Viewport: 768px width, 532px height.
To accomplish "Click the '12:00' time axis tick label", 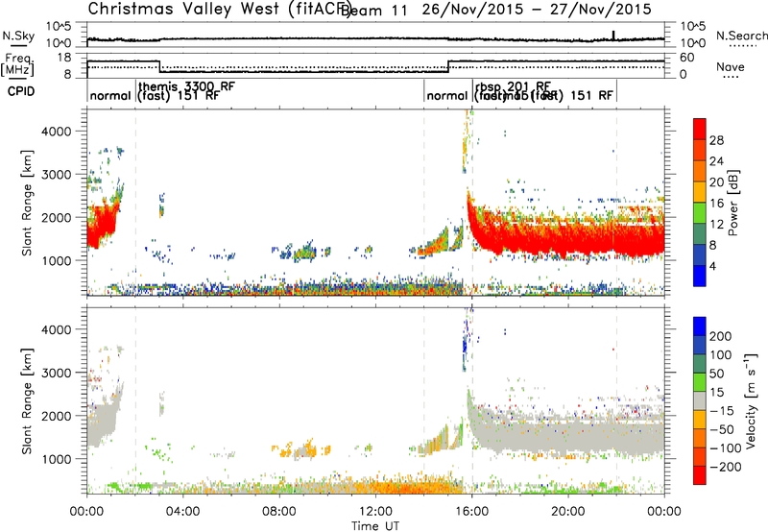I will [375, 512].
